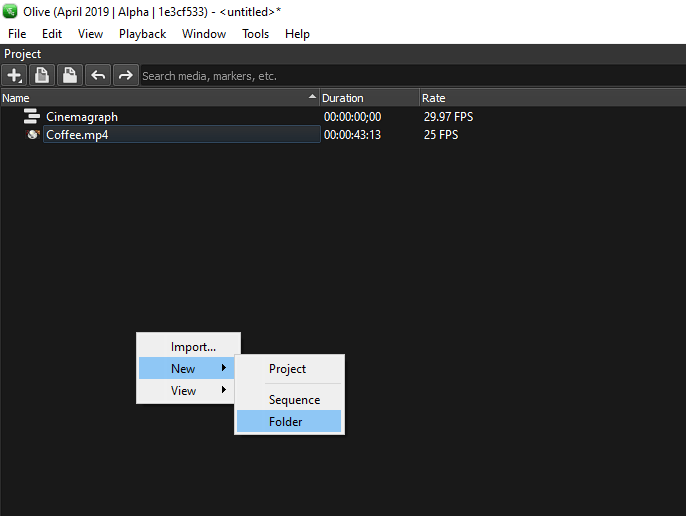Open the Tools menu
This screenshot has height=516, width=686.
256,34
